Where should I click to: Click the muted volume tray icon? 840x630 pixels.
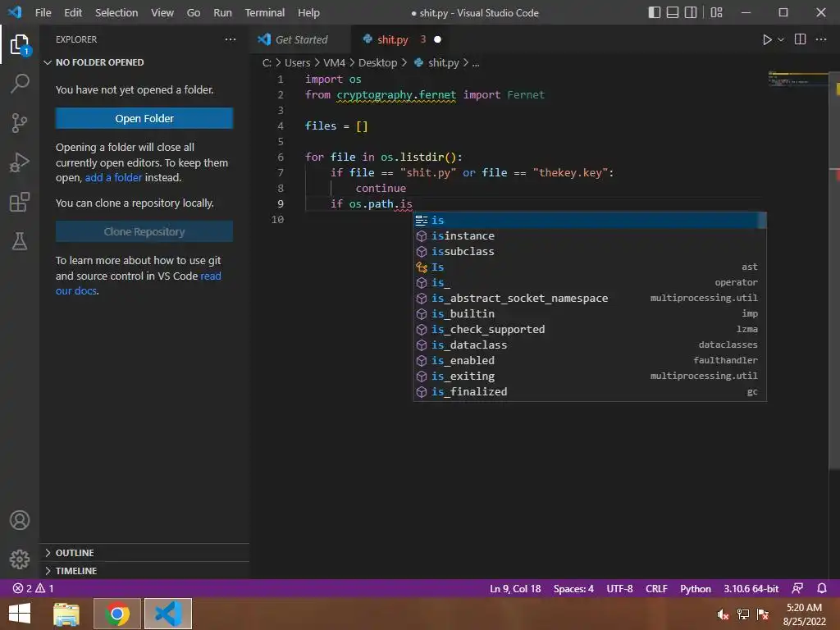click(723, 614)
